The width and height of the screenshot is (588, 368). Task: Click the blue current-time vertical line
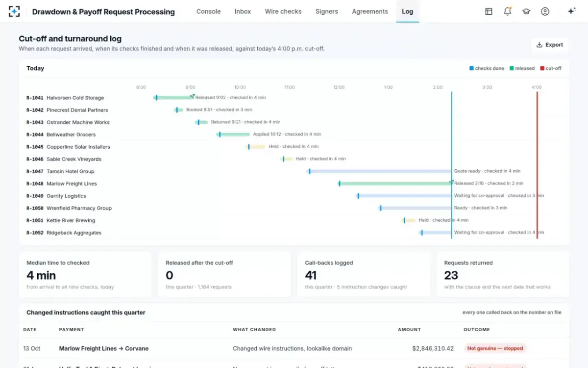coord(451,165)
